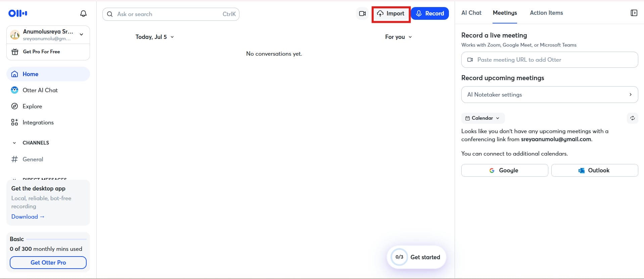This screenshot has width=644, height=279.
Task: Click the user avatar image
Action: [15, 35]
